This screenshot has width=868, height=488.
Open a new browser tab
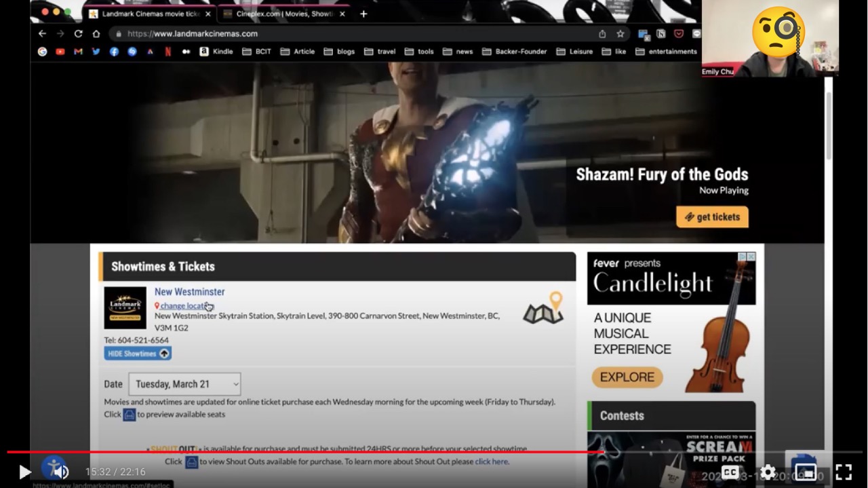click(x=363, y=14)
